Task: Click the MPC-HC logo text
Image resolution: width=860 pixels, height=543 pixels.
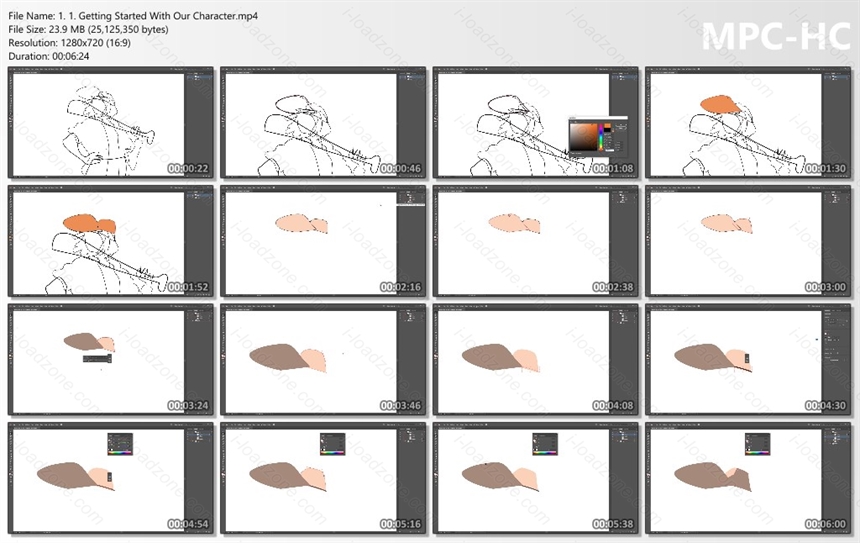Action: (x=776, y=36)
